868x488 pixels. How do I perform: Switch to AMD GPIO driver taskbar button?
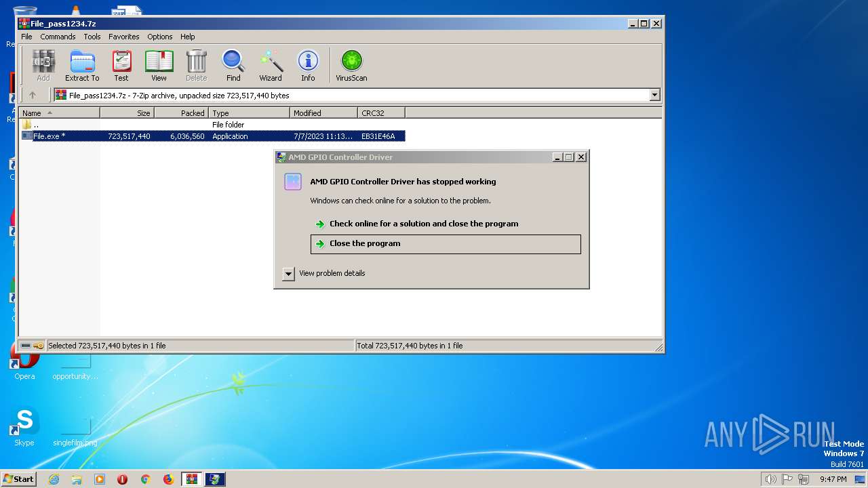pos(214,479)
